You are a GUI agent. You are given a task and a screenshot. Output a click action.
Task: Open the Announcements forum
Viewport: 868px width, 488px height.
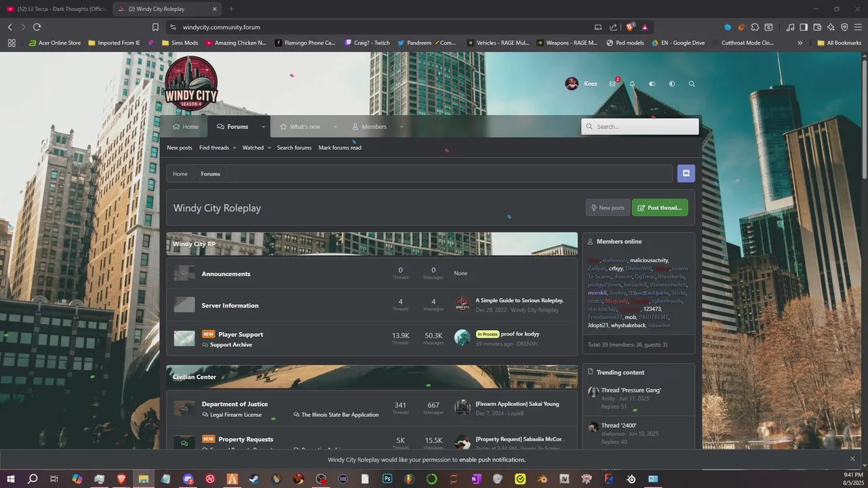point(226,274)
